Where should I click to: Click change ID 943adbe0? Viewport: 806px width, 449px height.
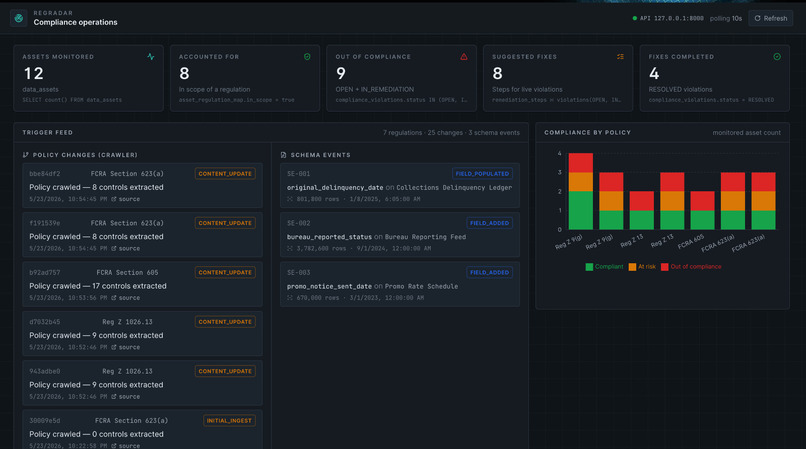coord(45,371)
